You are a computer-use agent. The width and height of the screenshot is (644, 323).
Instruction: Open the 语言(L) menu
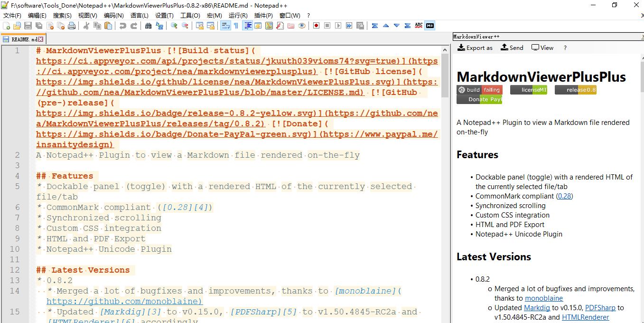point(139,16)
